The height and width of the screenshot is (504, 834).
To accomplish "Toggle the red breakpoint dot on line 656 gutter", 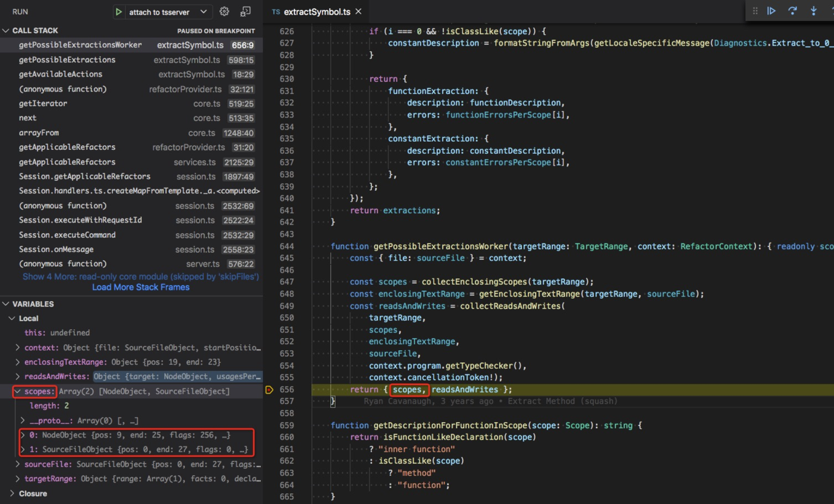I will coord(269,390).
